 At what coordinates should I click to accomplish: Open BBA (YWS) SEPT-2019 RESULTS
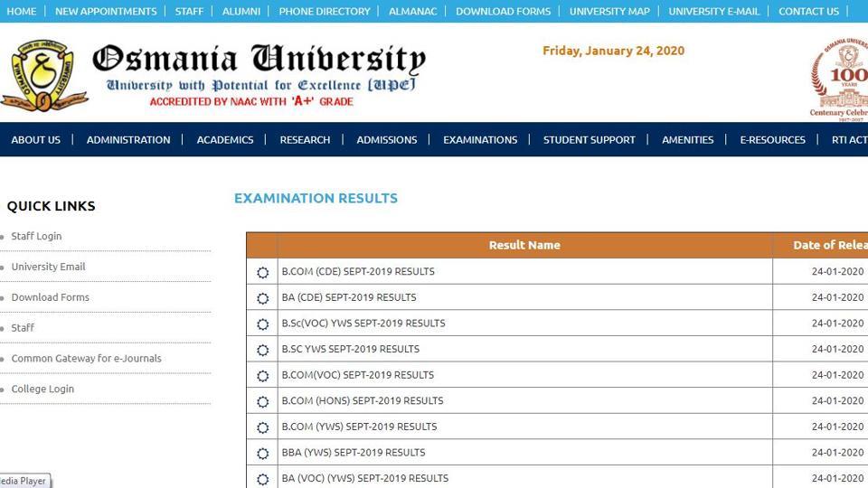click(x=354, y=453)
